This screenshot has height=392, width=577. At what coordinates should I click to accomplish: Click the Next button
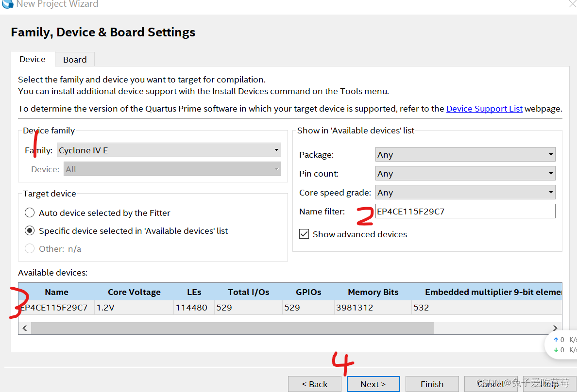click(373, 384)
